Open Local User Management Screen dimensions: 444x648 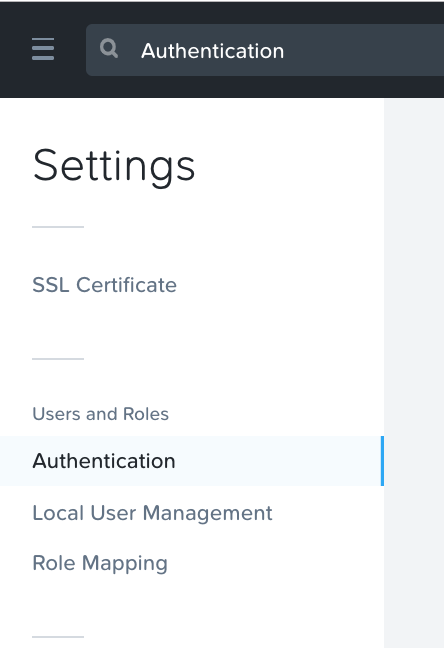click(x=152, y=513)
